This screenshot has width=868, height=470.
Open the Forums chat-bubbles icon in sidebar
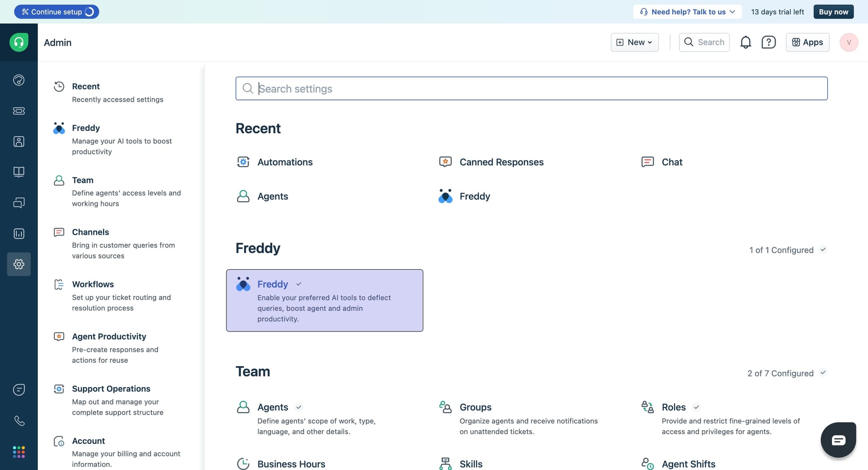coord(19,202)
